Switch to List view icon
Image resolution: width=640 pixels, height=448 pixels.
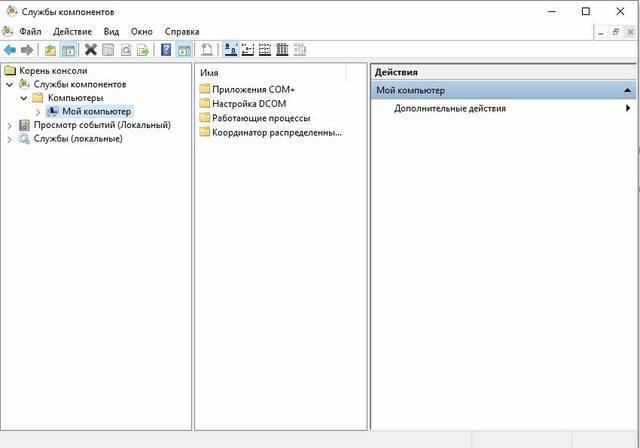(265, 50)
